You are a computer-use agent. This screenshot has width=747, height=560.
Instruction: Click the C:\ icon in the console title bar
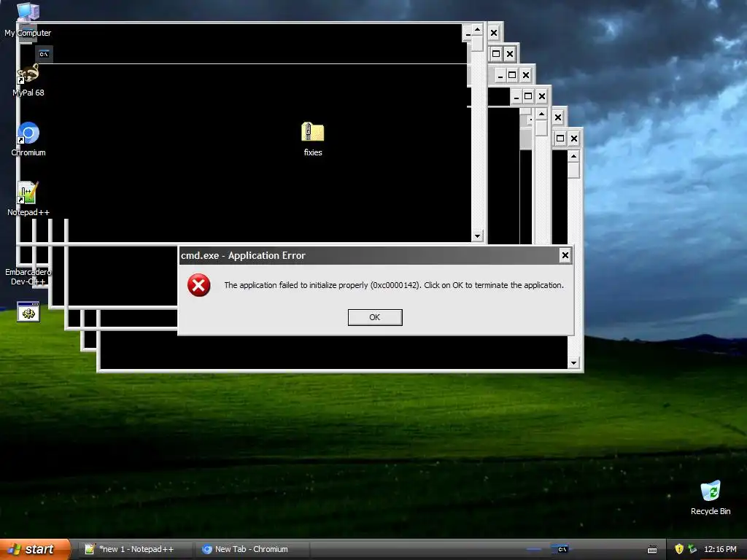(x=44, y=54)
